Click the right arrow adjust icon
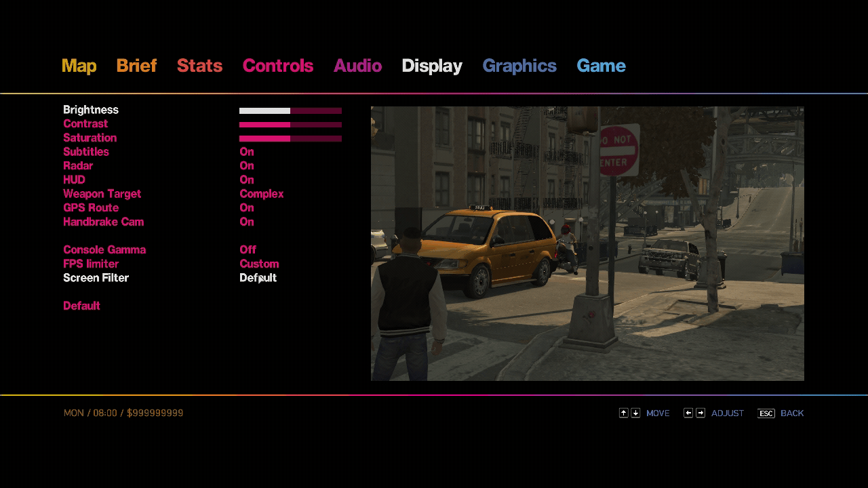Screen dimensions: 868x488 tap(701, 413)
